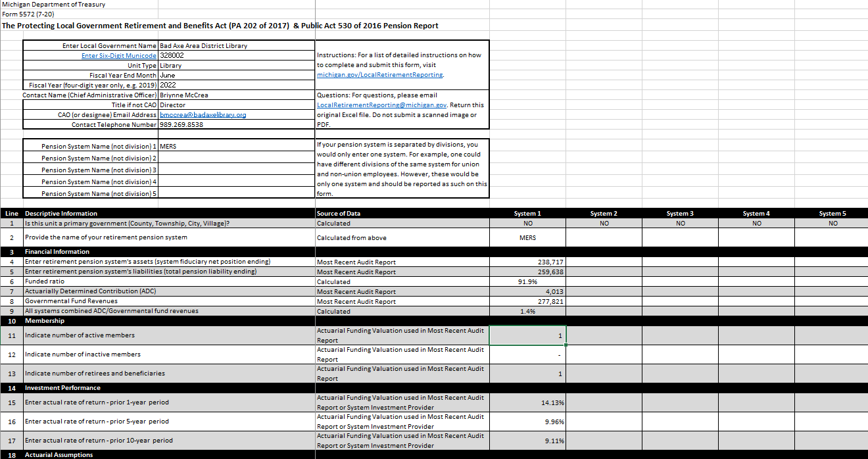Select 'Indicate number of inactive members' label
The height and width of the screenshot is (459, 868).
pyautogui.click(x=169, y=354)
